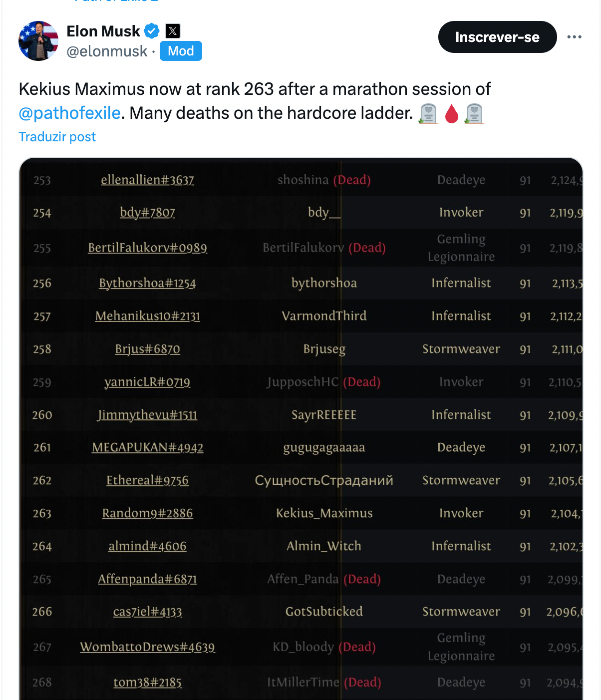Click the BertilFalukorv#0989 account name
Screen dimensions: 601x700
147,248
